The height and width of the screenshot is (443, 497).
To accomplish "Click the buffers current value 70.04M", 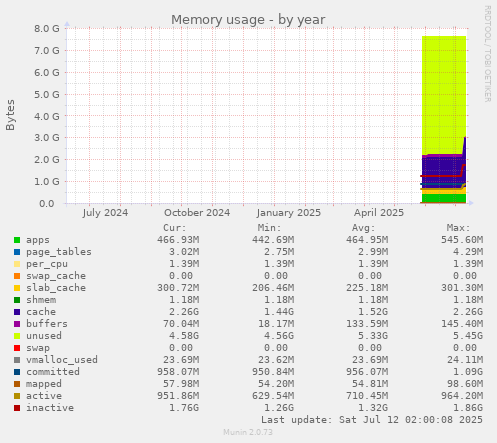I will pyautogui.click(x=181, y=324).
